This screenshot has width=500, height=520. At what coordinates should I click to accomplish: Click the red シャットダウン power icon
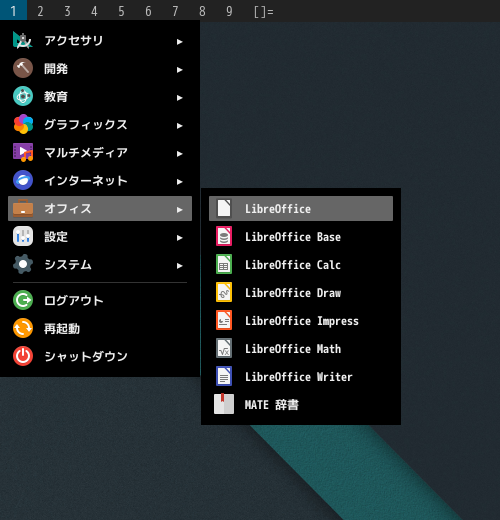click(x=23, y=356)
